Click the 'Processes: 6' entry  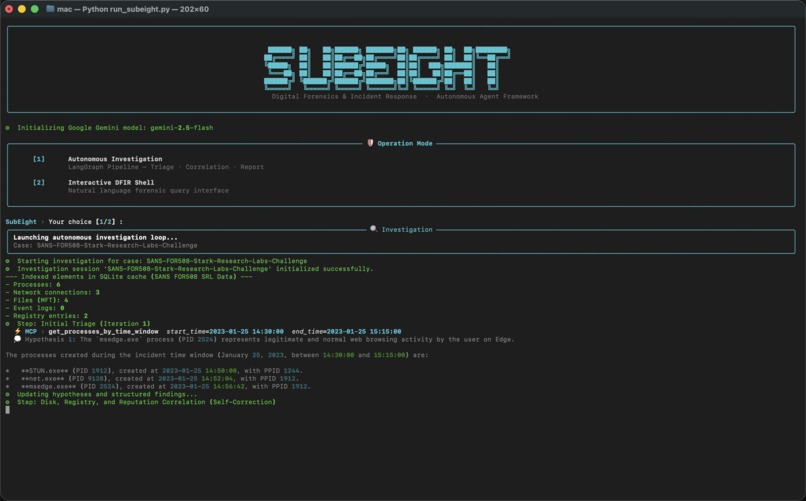click(33, 284)
